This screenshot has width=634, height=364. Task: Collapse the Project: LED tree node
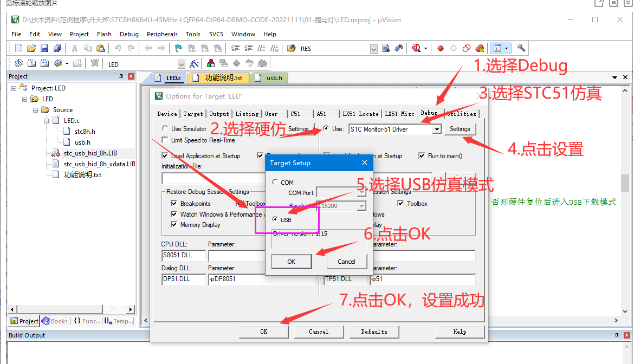pyautogui.click(x=14, y=88)
